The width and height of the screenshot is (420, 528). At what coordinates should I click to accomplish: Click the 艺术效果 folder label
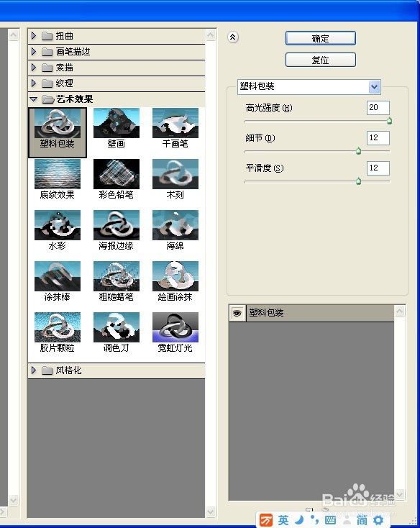click(74, 99)
